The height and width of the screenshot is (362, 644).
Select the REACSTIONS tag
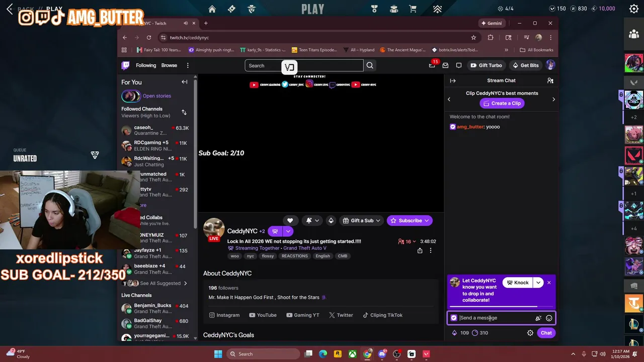295,256
